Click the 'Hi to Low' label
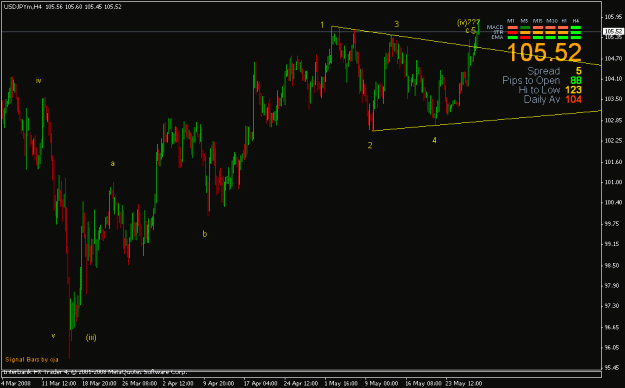Screen dimensions: 625x388 coord(539,90)
